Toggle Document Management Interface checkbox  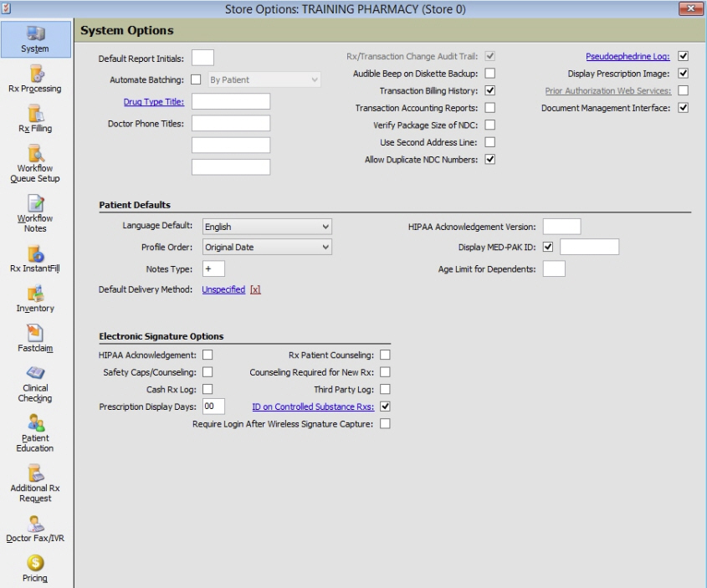coord(684,108)
